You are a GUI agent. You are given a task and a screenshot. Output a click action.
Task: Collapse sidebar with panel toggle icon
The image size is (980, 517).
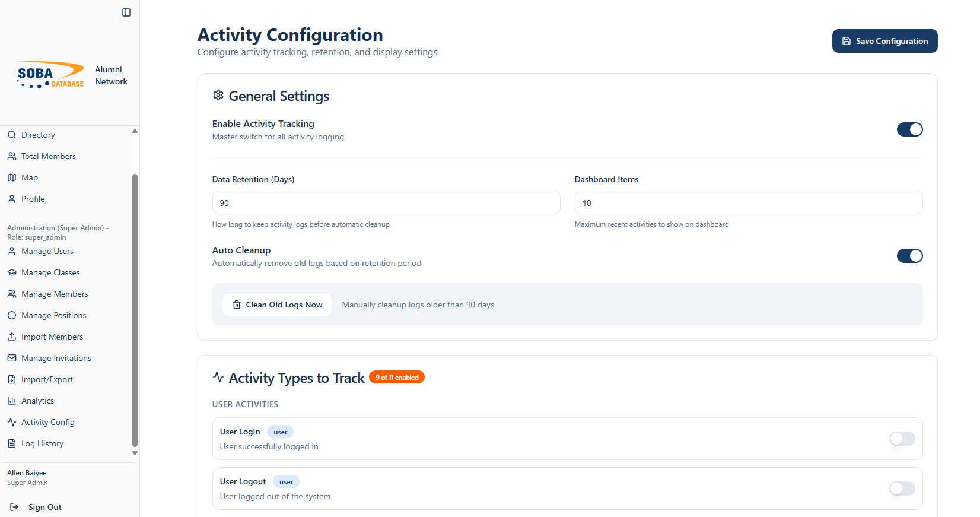tap(126, 12)
